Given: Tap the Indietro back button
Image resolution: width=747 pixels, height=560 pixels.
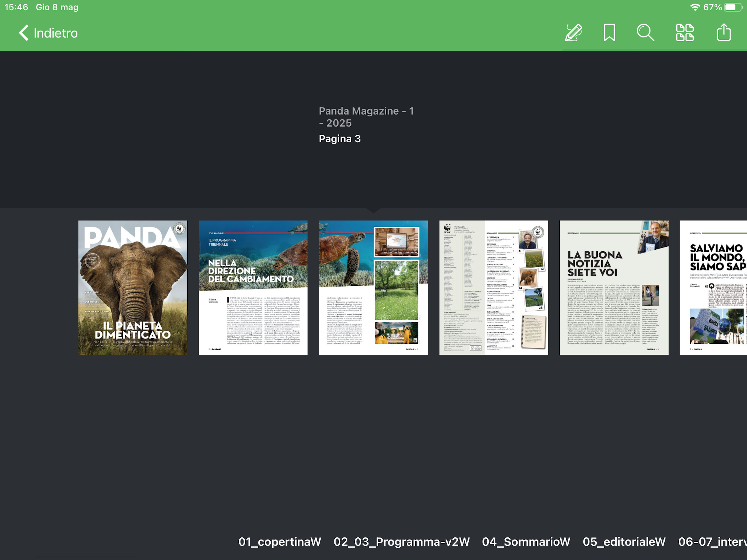Looking at the screenshot, I should click(x=48, y=33).
